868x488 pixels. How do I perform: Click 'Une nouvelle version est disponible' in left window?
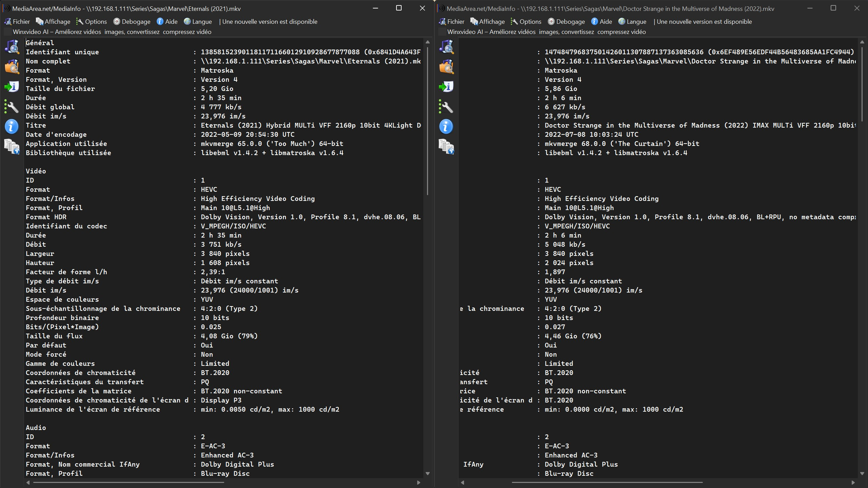point(270,22)
